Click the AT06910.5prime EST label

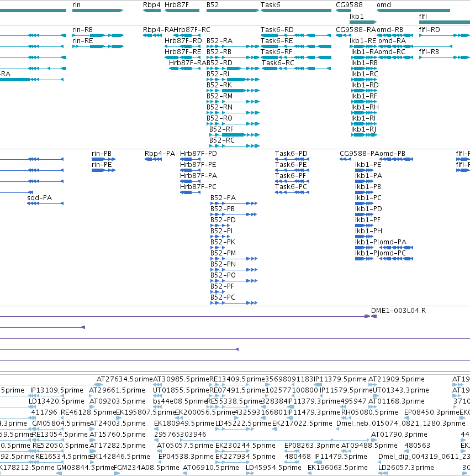pyautogui.click(x=211, y=468)
